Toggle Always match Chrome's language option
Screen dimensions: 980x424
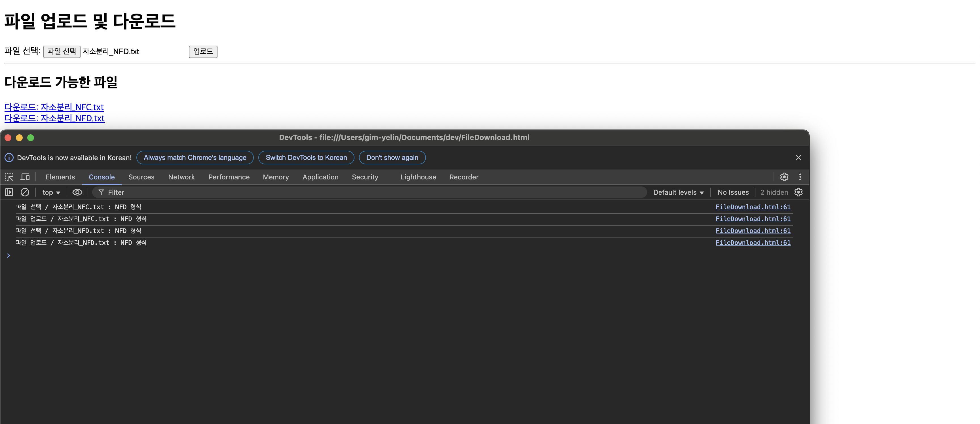point(195,157)
